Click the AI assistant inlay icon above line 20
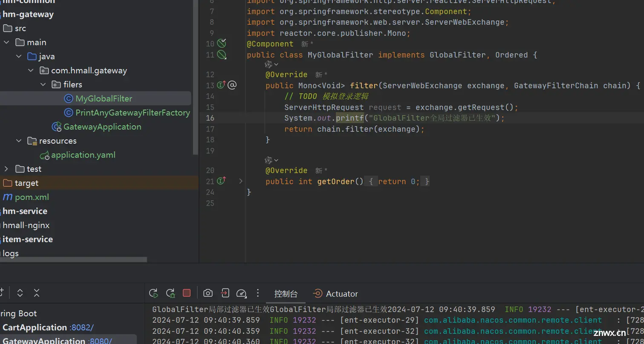 point(269,160)
